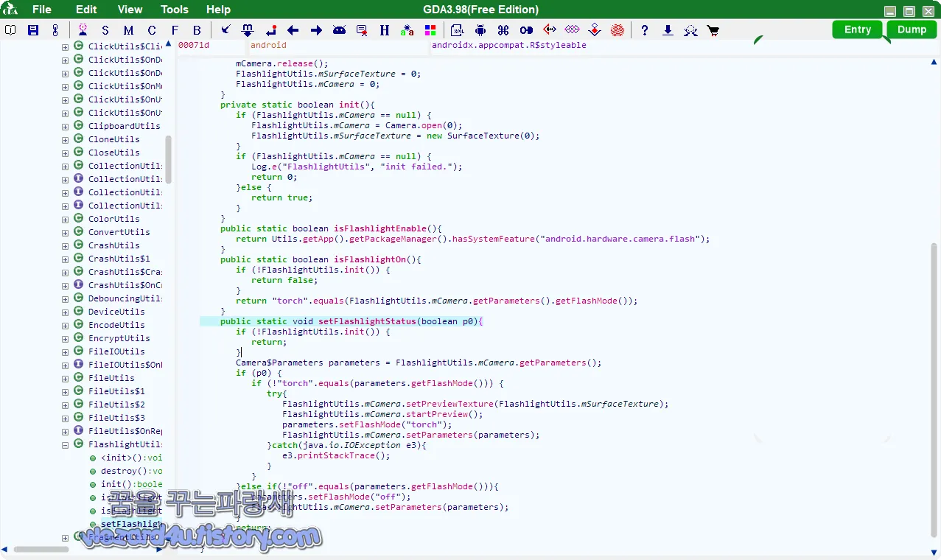Expand the CrashUtils$1 tree node

tap(65, 259)
